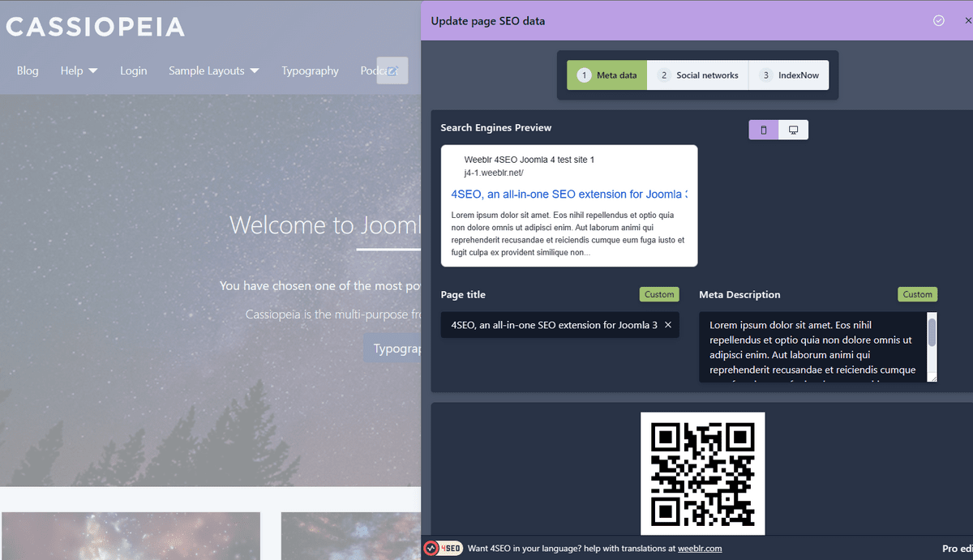This screenshot has height=560, width=973.
Task: Open the Blog menu item
Action: (28, 71)
